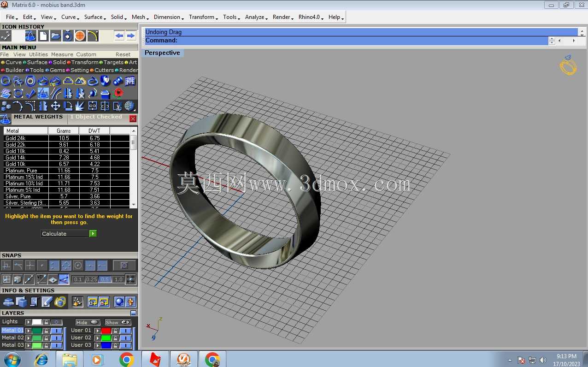Click the gold ring logo in the viewport corner
Viewport: 588px width, 367px height.
568,65
